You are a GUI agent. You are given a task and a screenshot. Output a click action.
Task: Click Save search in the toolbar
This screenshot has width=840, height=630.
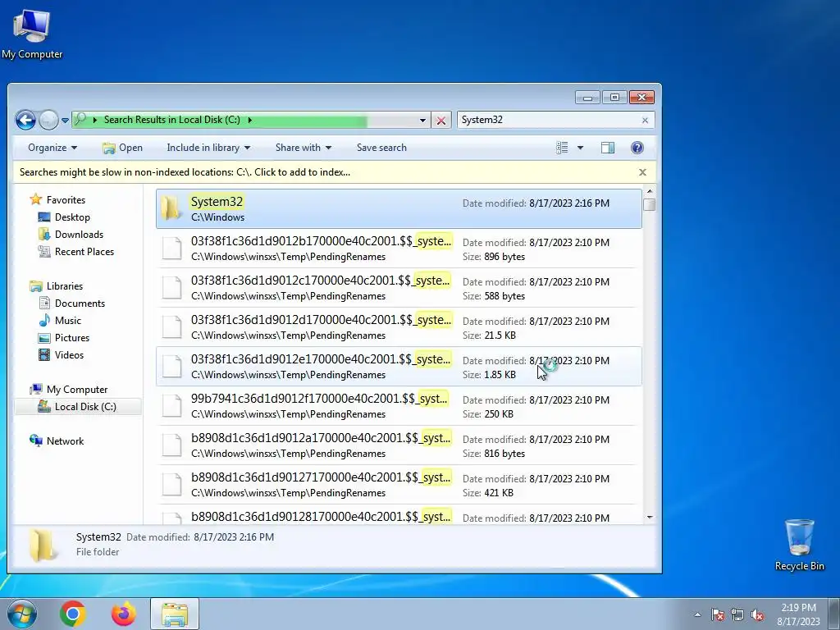pos(381,148)
